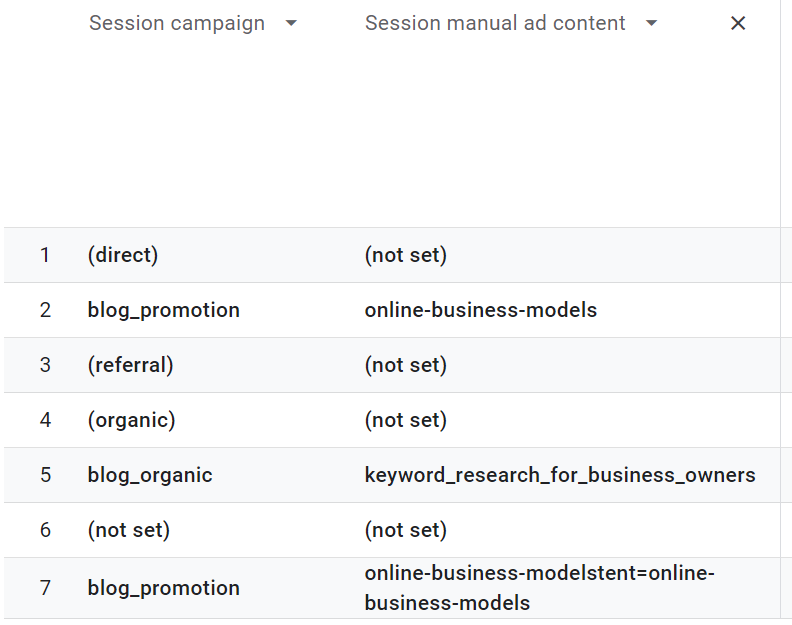Click the blog_organic campaign cell
Screen dimensions: 792x625
150,475
